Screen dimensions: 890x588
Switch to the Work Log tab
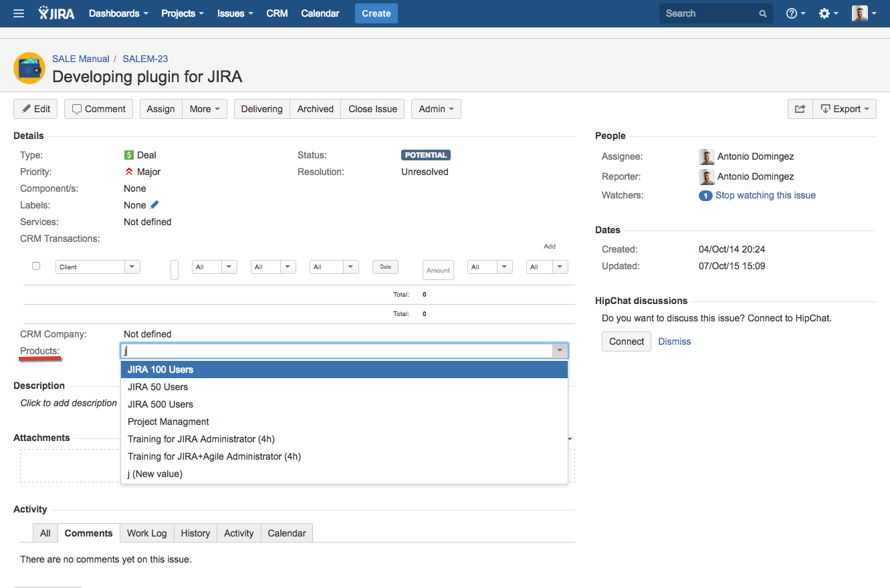(146, 533)
